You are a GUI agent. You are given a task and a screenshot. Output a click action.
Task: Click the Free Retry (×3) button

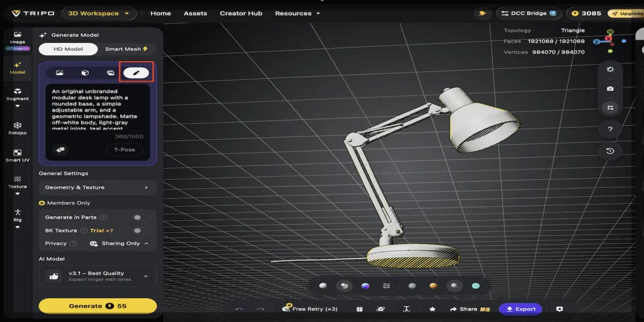point(310,309)
